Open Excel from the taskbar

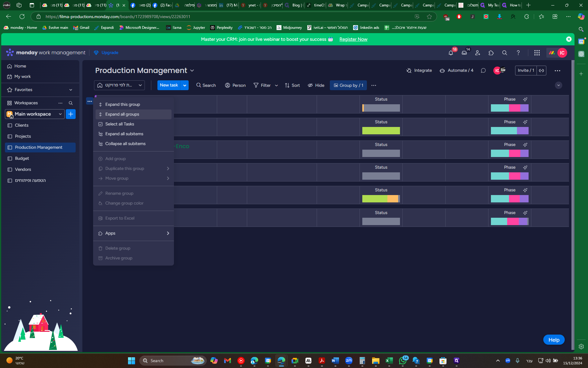[389, 361]
